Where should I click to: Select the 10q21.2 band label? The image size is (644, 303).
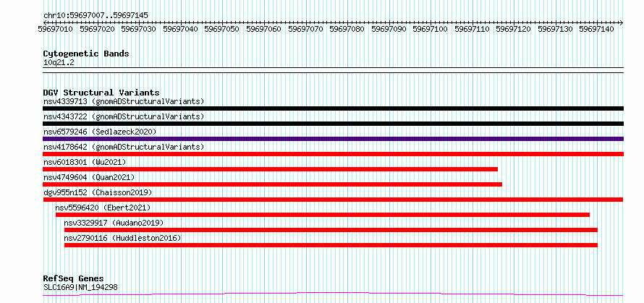pos(59,63)
